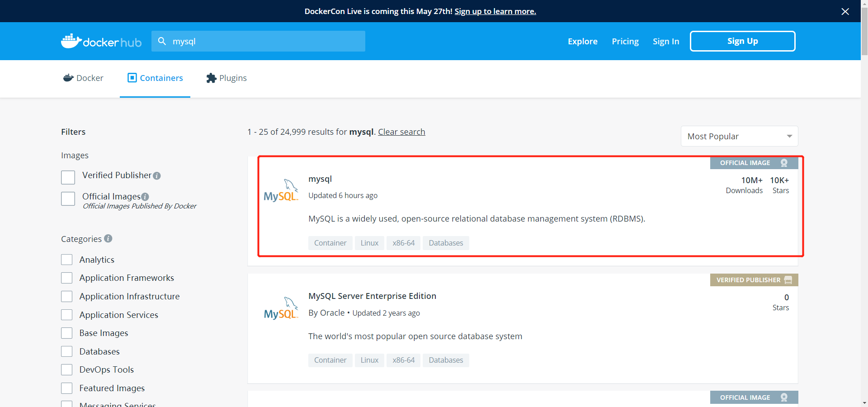
Task: Select the Analytics category checkbox
Action: [67, 260]
